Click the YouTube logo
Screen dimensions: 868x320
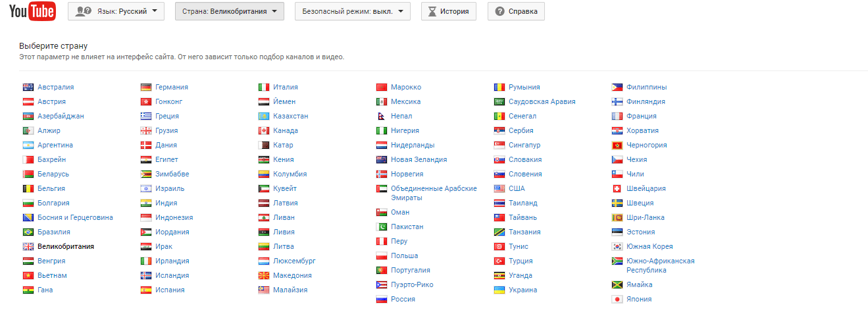point(32,11)
